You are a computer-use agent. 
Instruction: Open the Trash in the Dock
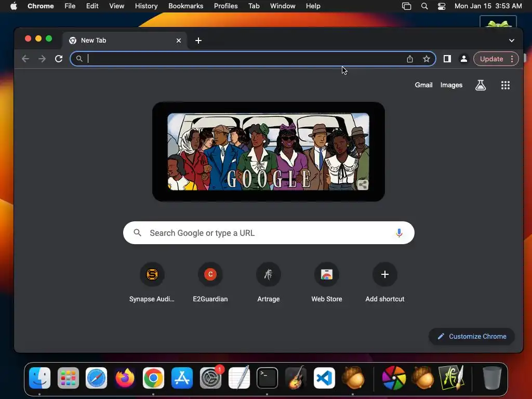492,378
